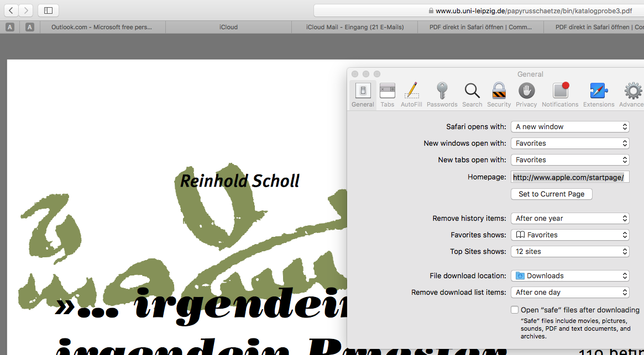Screen dimensions: 644x355
Task: Click the Homepage URL field
Action: pos(570,177)
